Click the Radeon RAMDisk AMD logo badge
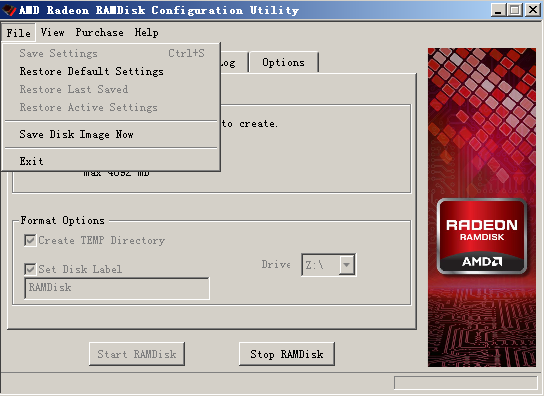Viewport: 544px width, 396px height. (x=482, y=237)
